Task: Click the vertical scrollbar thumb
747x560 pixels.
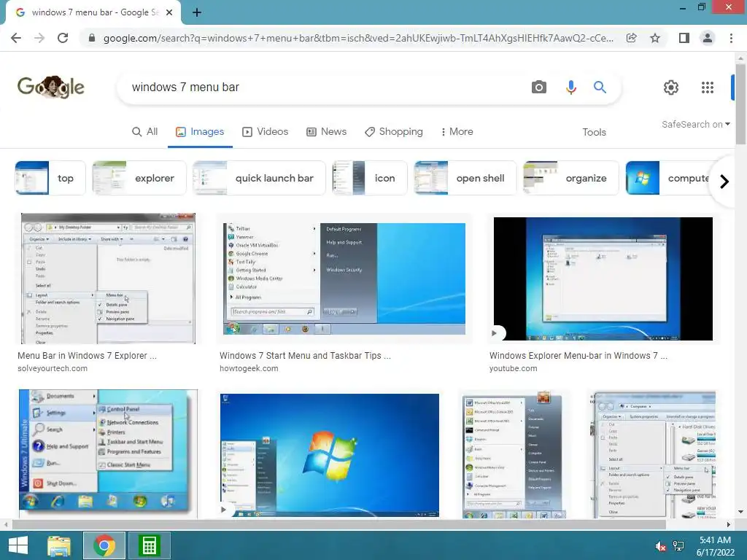Action: click(x=740, y=104)
